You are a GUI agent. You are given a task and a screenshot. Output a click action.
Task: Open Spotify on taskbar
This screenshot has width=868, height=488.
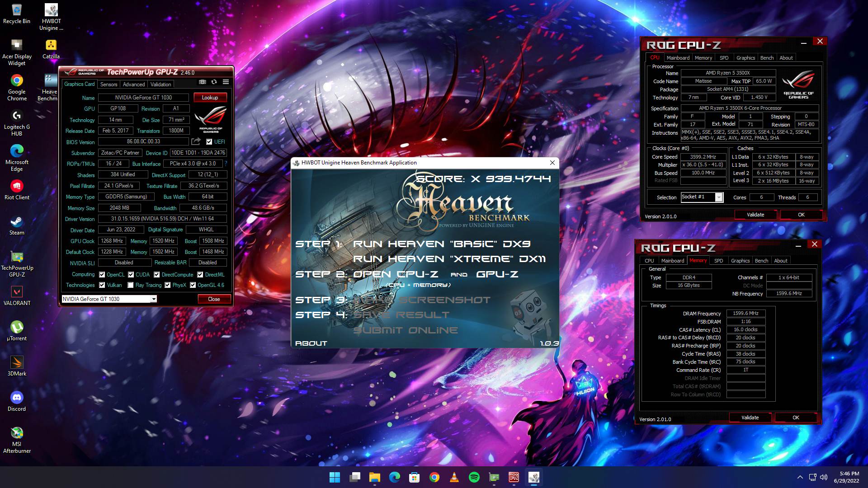tap(474, 477)
